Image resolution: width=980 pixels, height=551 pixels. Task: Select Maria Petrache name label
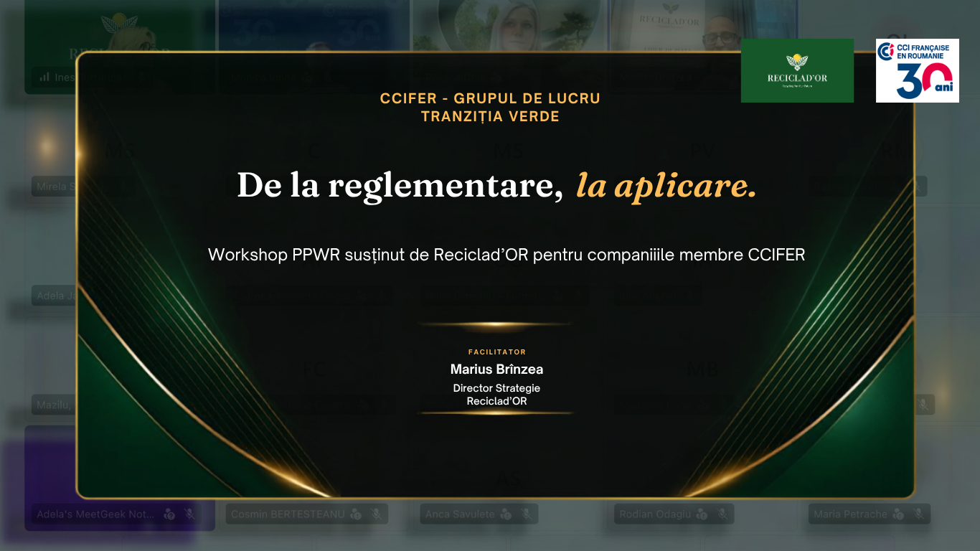coord(850,514)
